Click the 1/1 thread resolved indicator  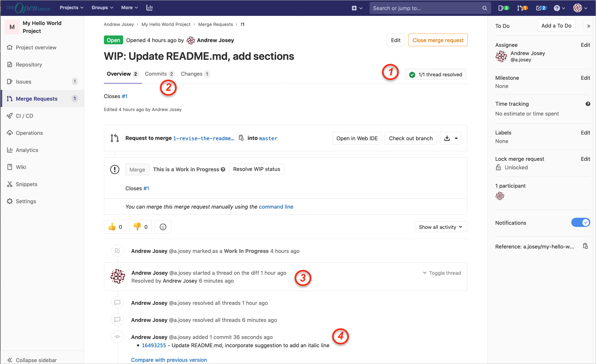[435, 74]
